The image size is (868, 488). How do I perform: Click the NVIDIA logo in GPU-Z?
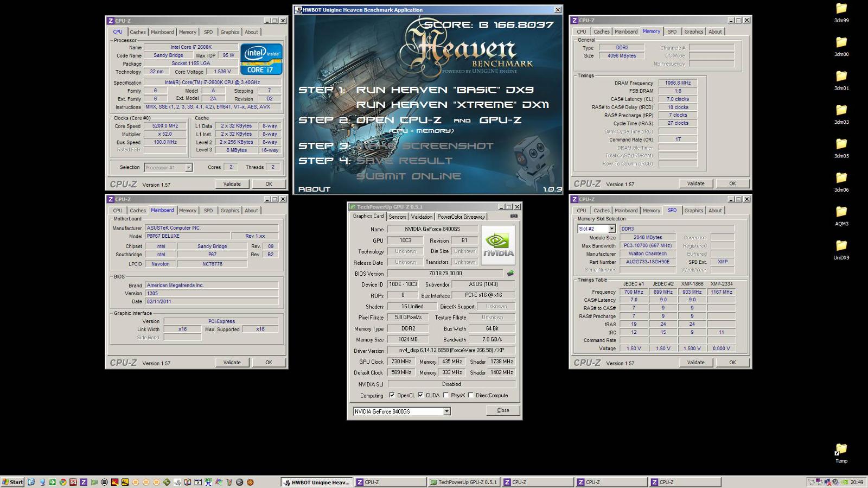tap(498, 244)
